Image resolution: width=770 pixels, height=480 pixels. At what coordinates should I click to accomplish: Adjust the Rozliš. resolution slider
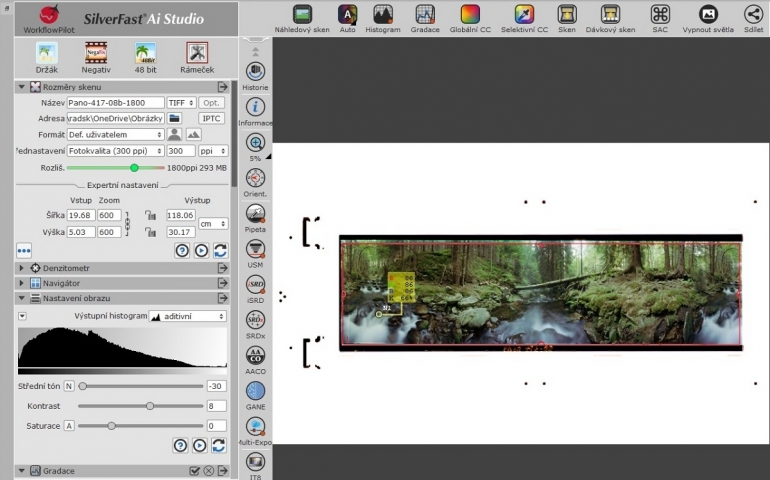point(134,168)
